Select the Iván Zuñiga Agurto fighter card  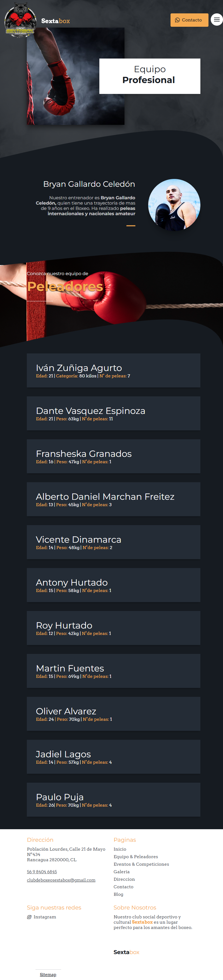(x=113, y=370)
